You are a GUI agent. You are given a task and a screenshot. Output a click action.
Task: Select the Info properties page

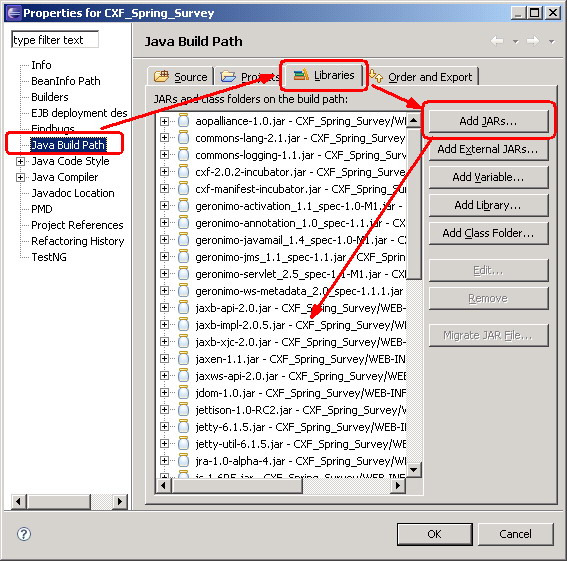[x=41, y=65]
